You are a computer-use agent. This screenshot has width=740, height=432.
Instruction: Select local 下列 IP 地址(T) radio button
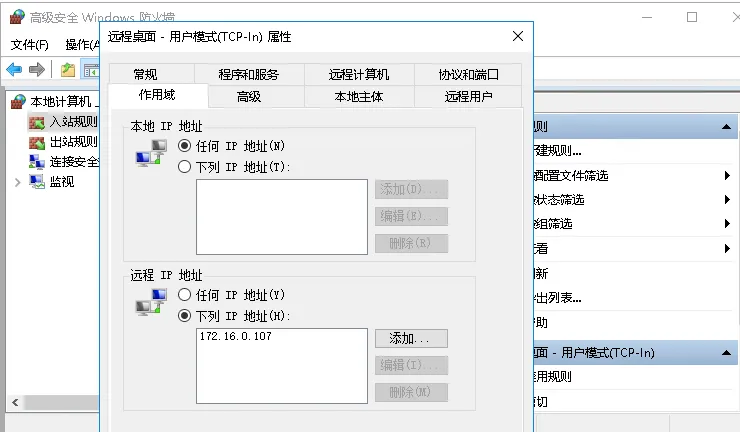click(184, 167)
